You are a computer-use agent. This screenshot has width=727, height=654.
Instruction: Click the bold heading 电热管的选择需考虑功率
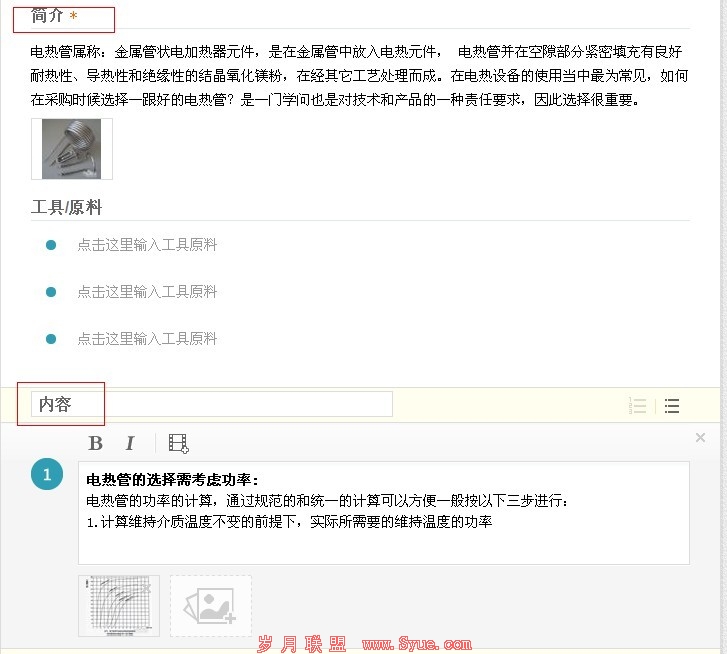pos(172,480)
